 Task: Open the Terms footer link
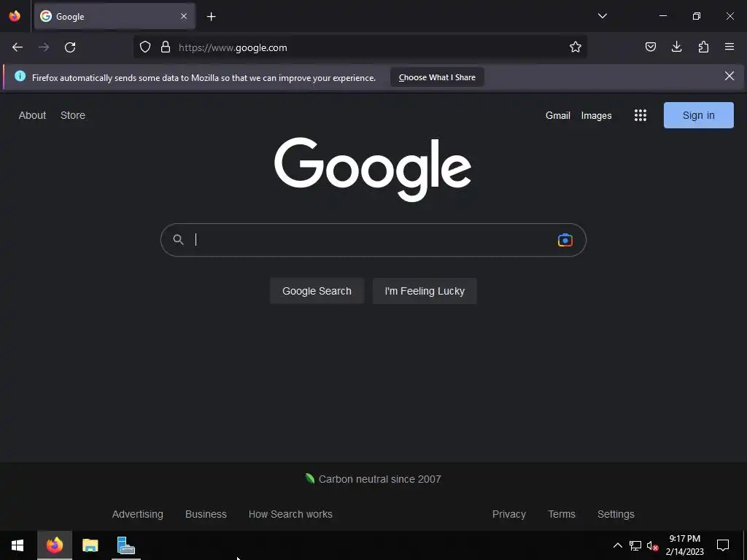[562, 514]
